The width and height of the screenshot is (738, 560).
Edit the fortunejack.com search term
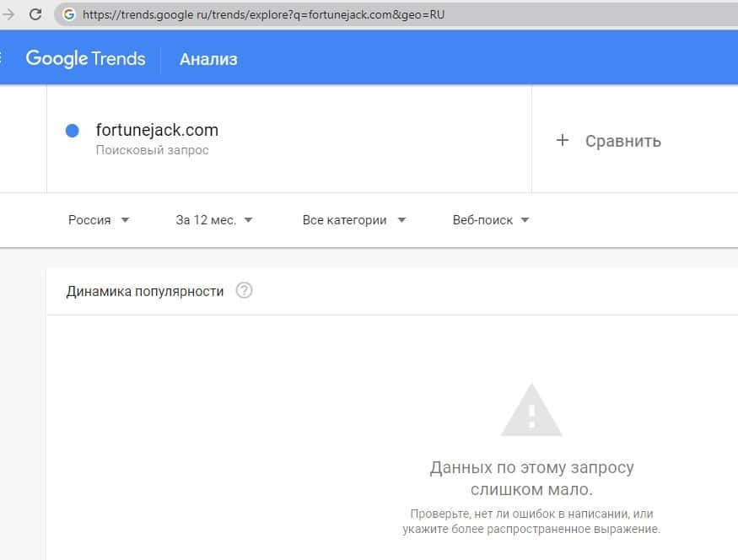(157, 130)
